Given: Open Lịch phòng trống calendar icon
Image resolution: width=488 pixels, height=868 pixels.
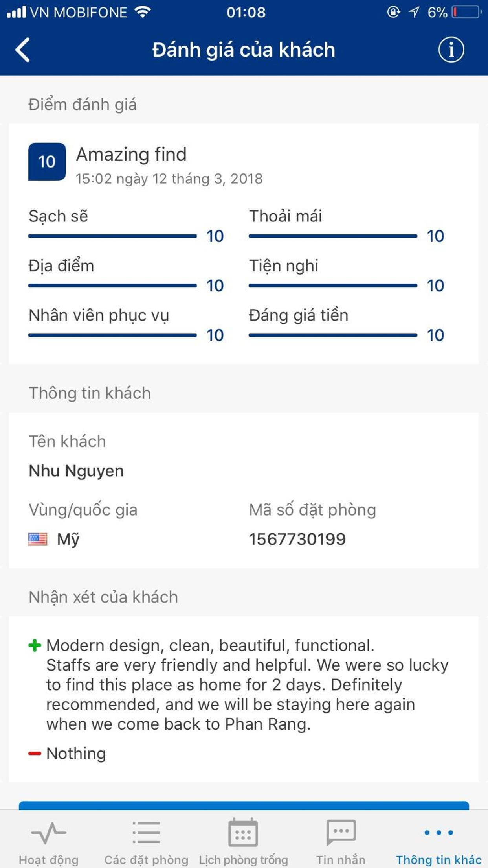Looking at the screenshot, I should (x=243, y=832).
